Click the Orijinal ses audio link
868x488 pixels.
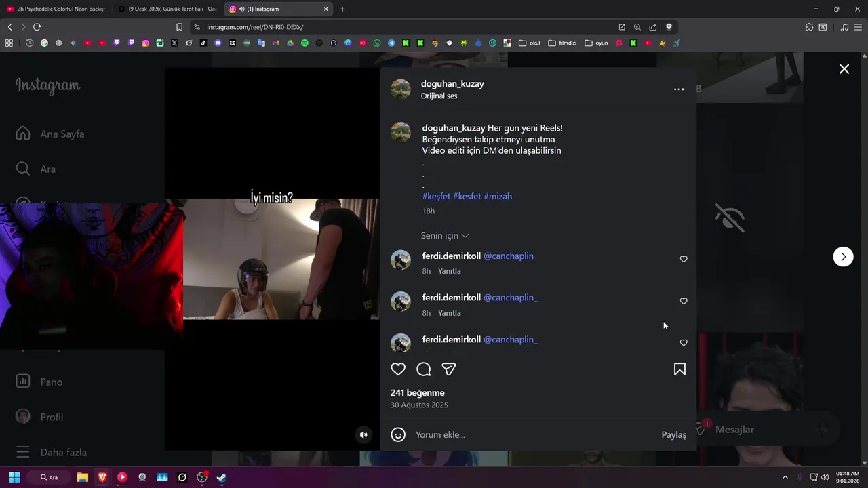click(x=439, y=96)
